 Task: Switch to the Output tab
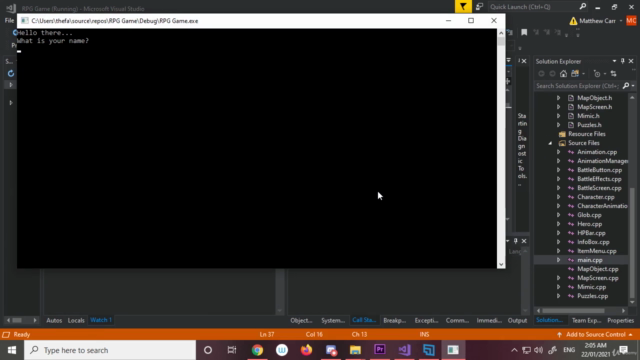pos(517,320)
